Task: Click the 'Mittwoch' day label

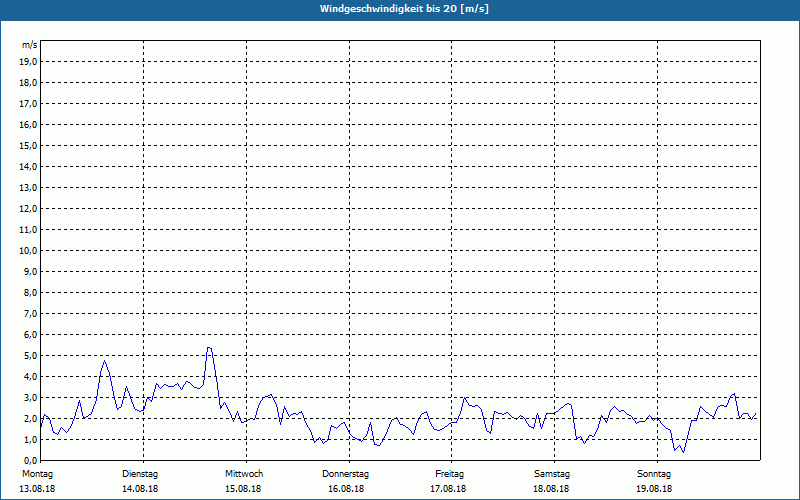Action: 244,474
